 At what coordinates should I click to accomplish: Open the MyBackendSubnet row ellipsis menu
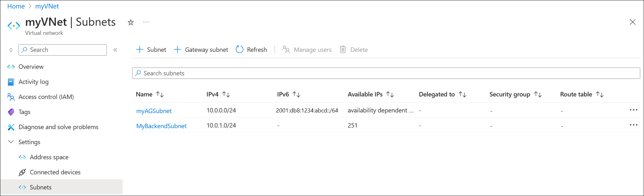coord(633,125)
